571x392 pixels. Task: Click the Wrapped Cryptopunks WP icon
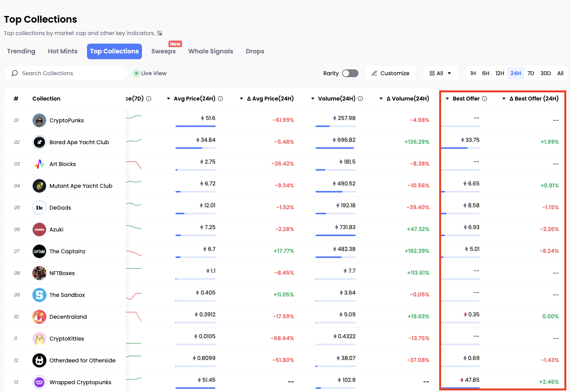[39, 382]
